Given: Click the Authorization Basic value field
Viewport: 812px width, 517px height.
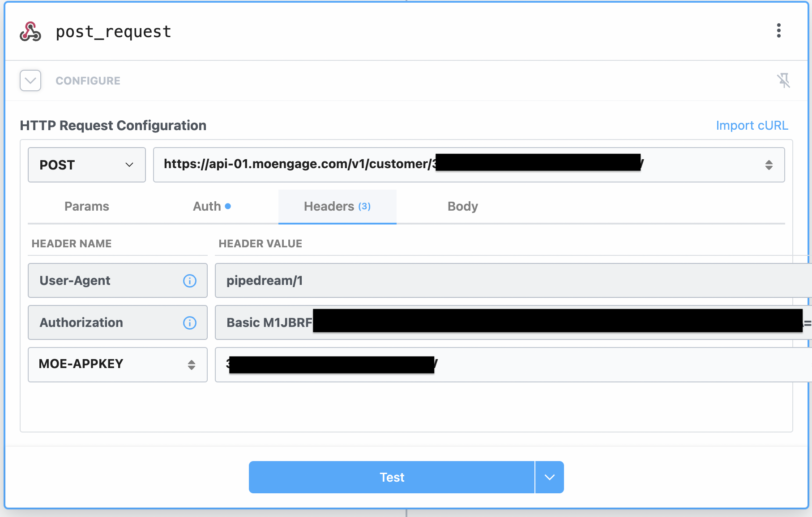Looking at the screenshot, I should coord(513,322).
